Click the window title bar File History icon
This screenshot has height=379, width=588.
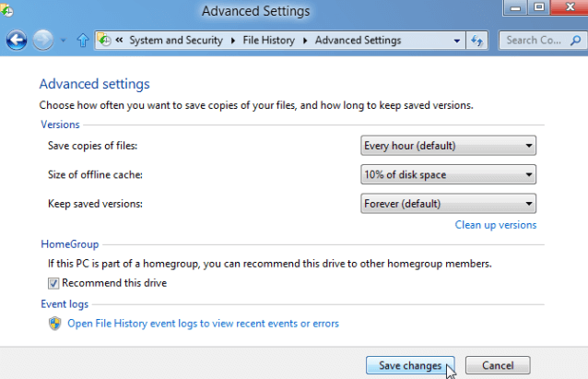6,10
